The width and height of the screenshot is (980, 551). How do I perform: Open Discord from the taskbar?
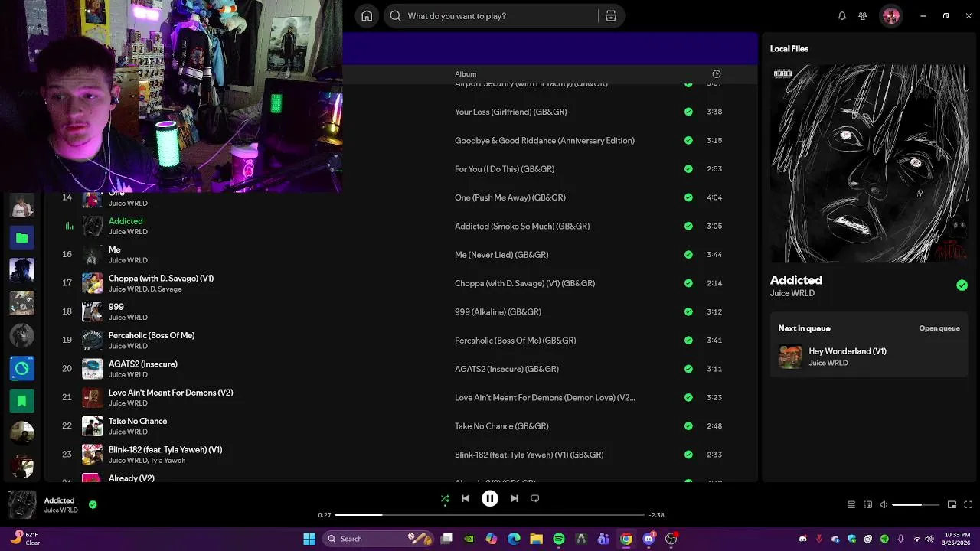tap(649, 539)
